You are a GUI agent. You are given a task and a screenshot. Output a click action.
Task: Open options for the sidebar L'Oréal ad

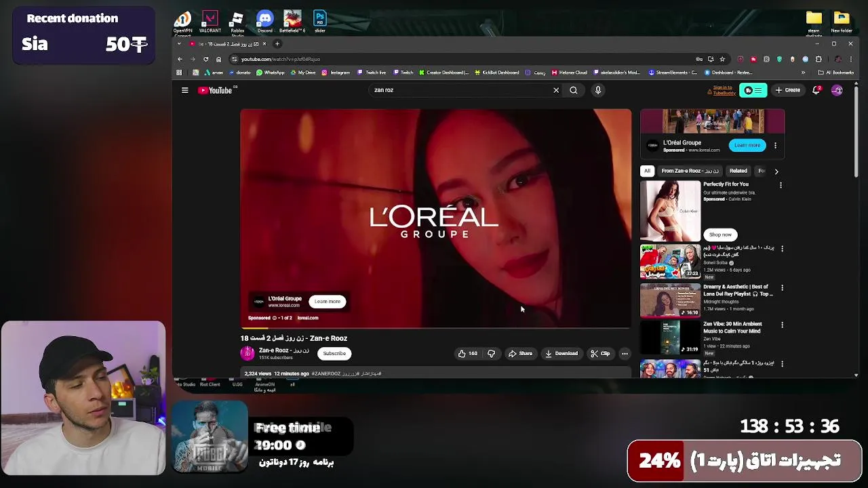pos(775,145)
